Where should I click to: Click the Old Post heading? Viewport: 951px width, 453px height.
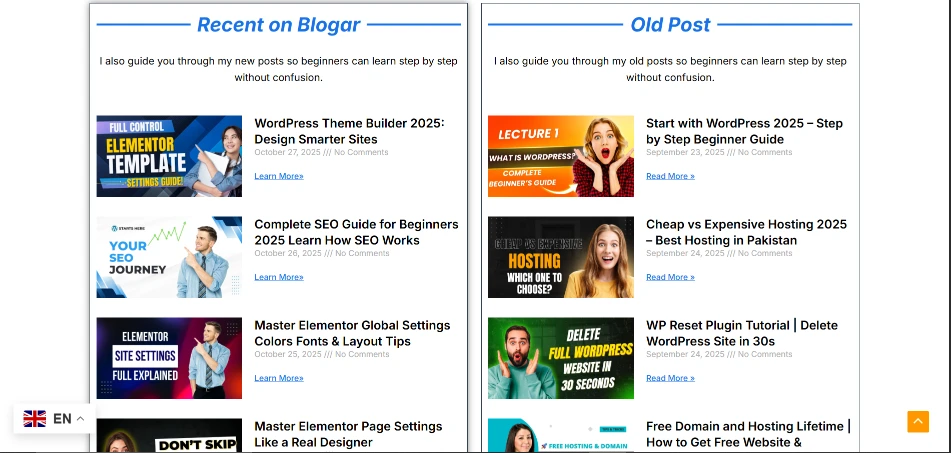tap(670, 25)
